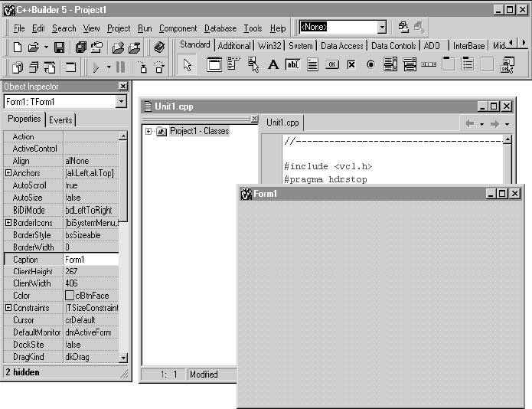The image size is (532, 409).
Task: Click the clBtnFace color swatch
Action: pyautogui.click(x=70, y=296)
